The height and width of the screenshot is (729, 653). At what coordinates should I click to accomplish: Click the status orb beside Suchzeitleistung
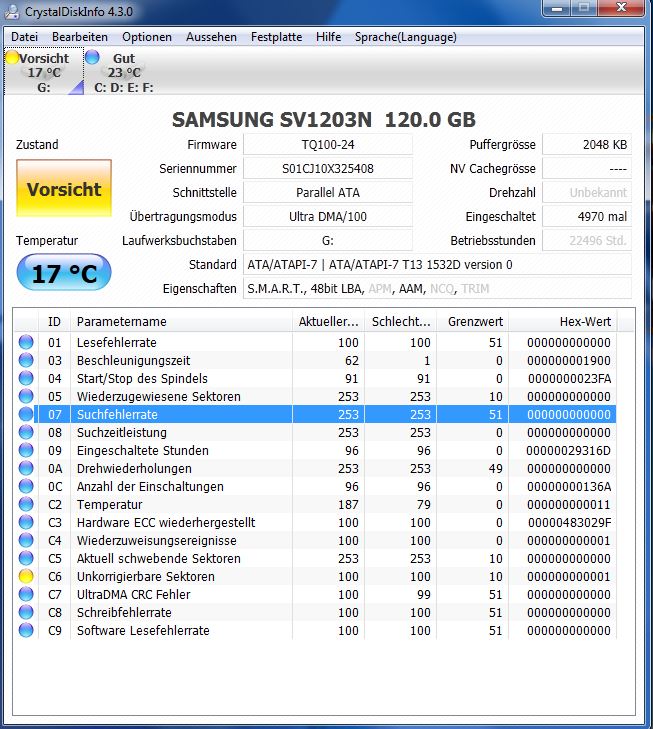(26, 432)
